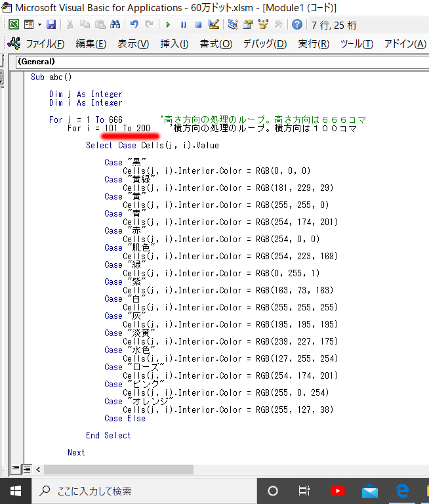Open the 編集(E) menu
The image size is (429, 504).
click(x=91, y=44)
